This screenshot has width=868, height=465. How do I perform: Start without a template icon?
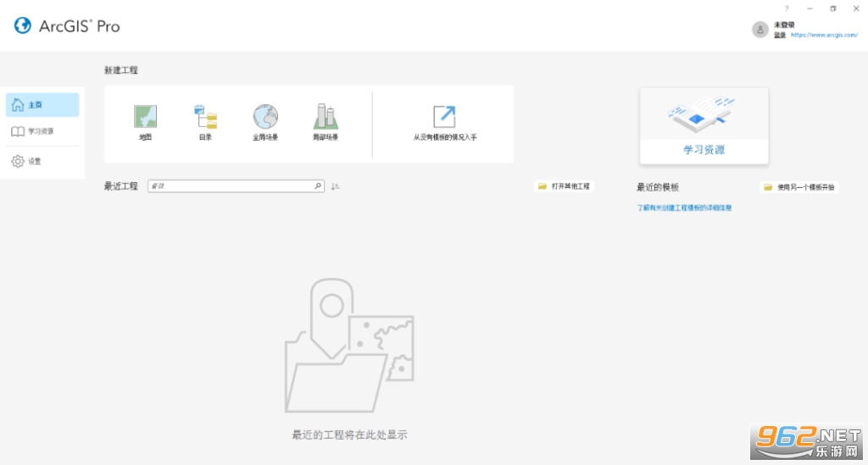(444, 117)
